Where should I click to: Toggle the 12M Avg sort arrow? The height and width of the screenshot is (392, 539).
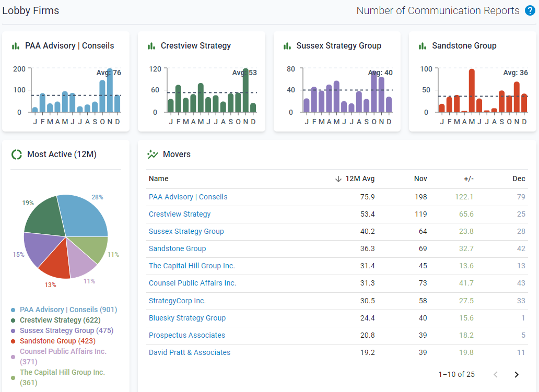[x=338, y=179]
